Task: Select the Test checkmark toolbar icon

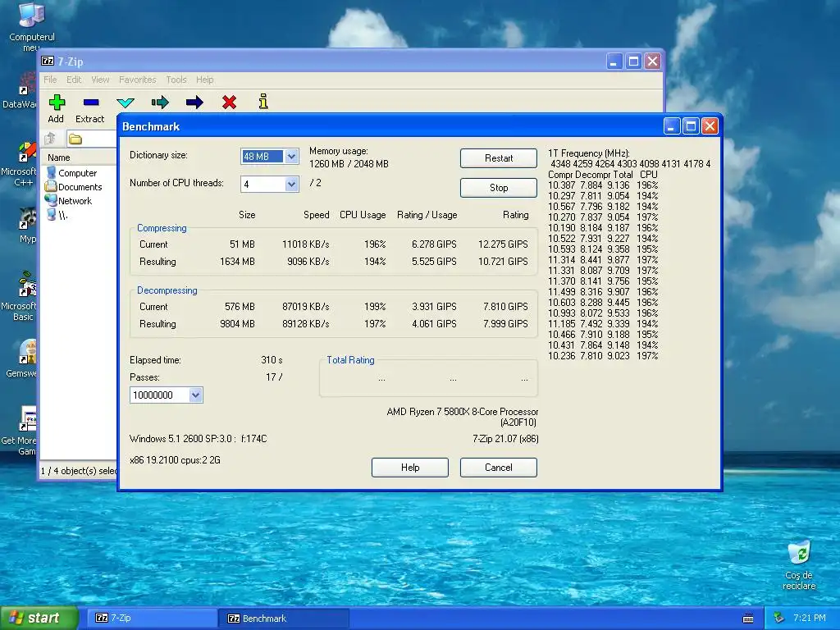Action: pos(126,102)
